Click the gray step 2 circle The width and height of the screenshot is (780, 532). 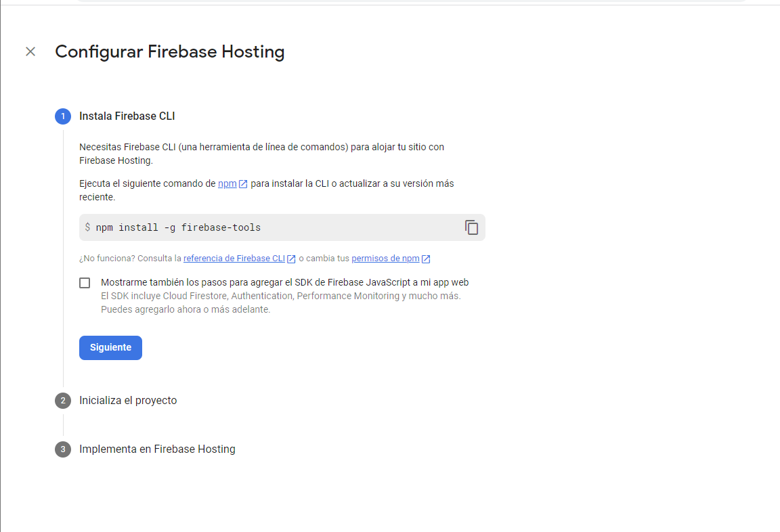click(63, 400)
